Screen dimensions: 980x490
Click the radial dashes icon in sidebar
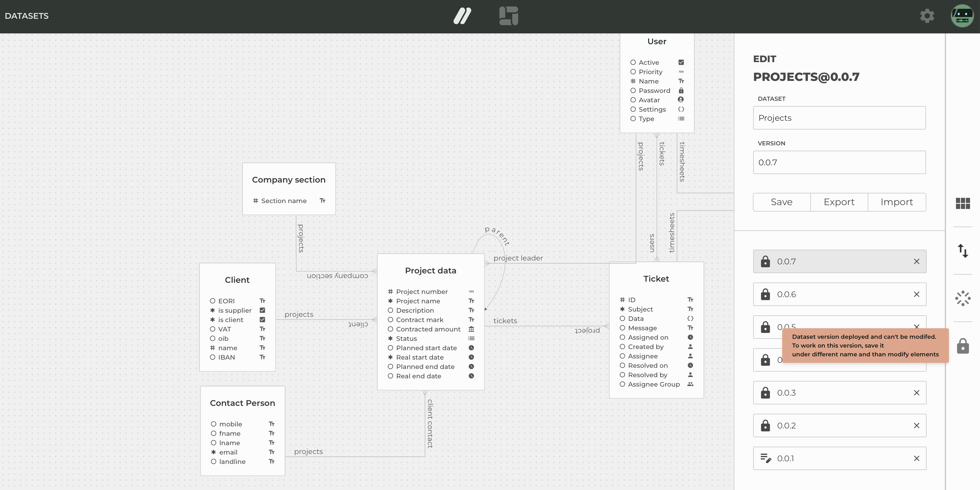tap(963, 298)
